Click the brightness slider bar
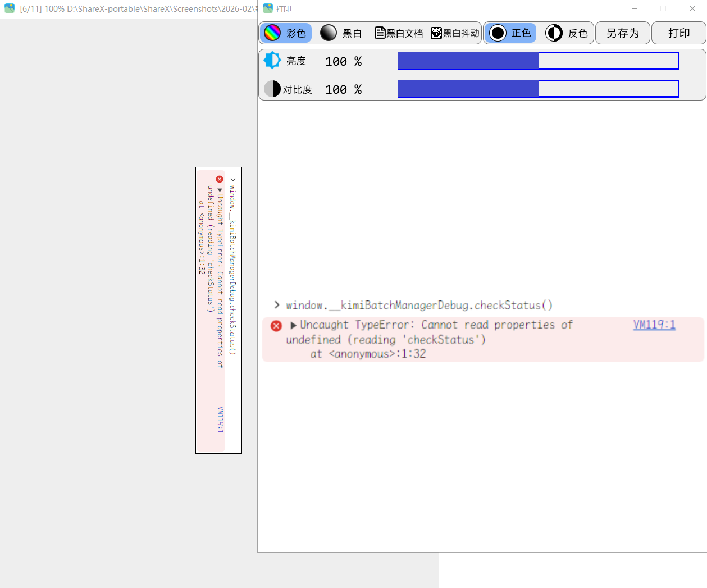Image resolution: width=707 pixels, height=588 pixels. pyautogui.click(x=538, y=61)
